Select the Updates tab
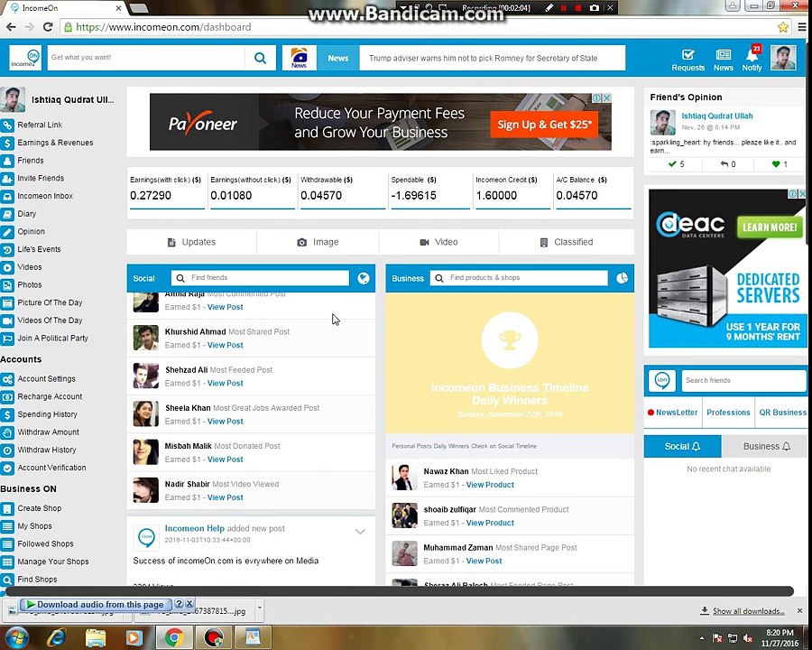This screenshot has width=812, height=650. click(x=191, y=242)
